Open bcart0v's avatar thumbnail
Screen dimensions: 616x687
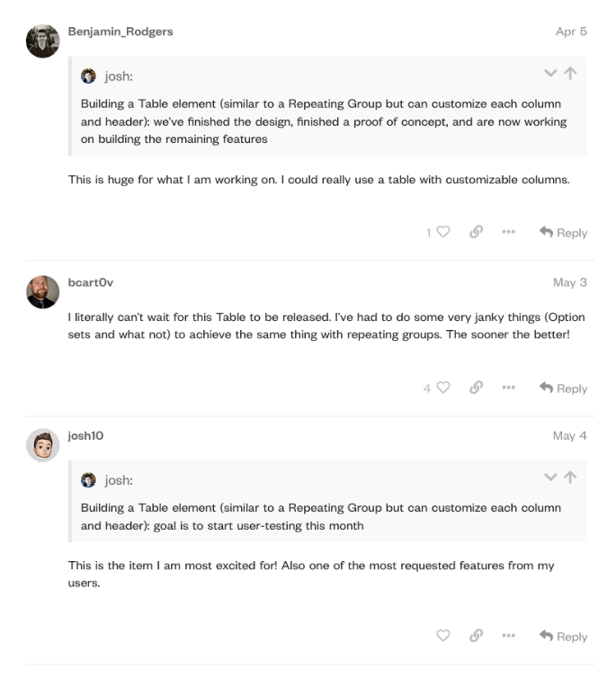[x=43, y=292]
